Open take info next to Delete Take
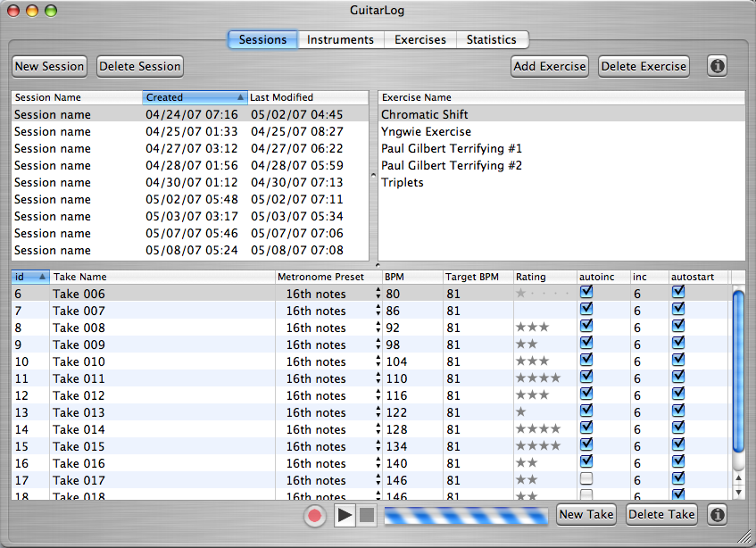 [717, 515]
